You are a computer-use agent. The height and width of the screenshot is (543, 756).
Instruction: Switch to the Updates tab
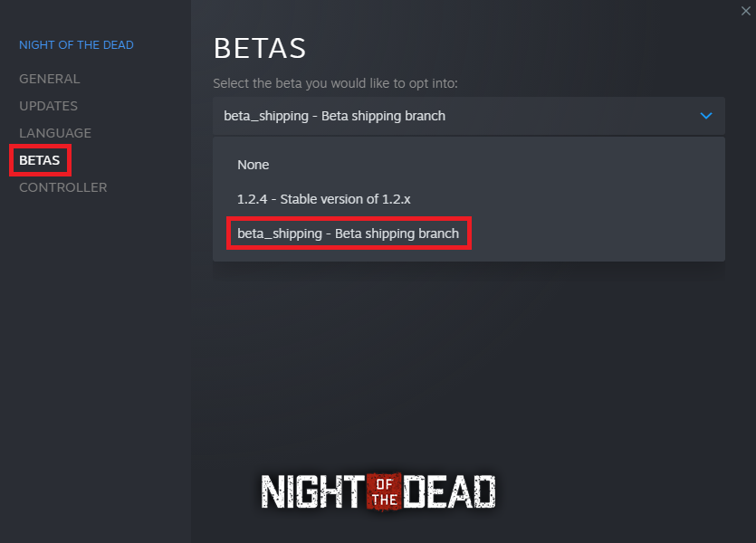48,106
